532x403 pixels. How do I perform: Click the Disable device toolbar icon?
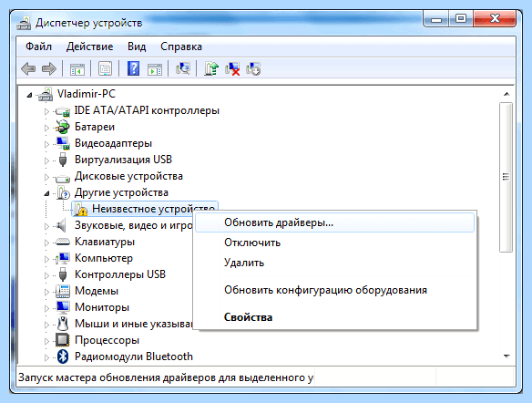(x=253, y=68)
